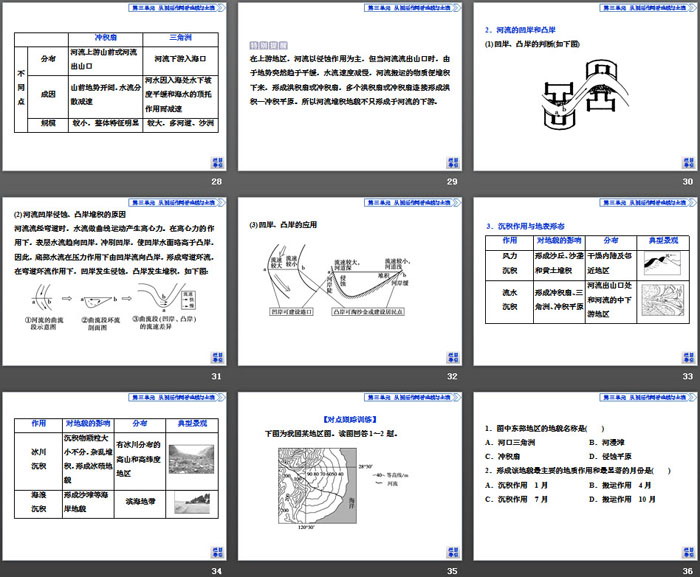
Task: Click slide number label 28
Action: [x=217, y=181]
